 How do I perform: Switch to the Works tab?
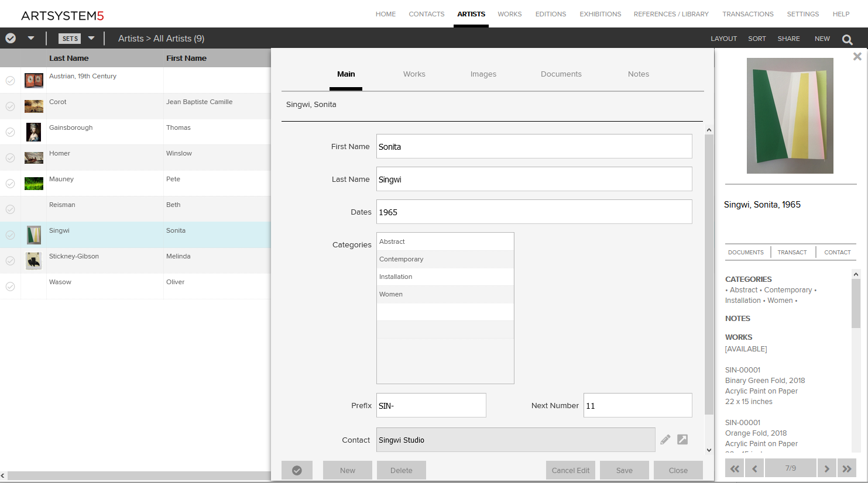pyautogui.click(x=414, y=74)
